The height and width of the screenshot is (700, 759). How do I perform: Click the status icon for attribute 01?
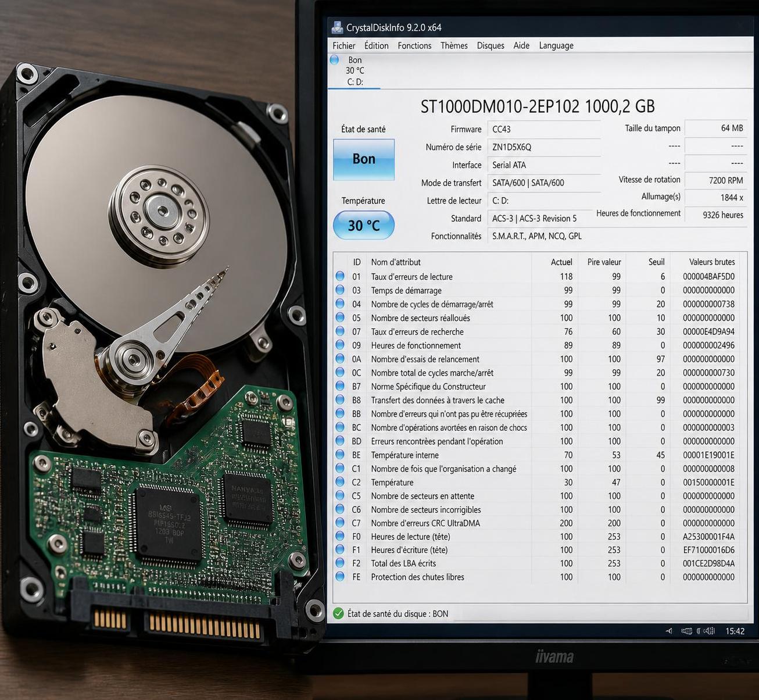tap(340, 276)
